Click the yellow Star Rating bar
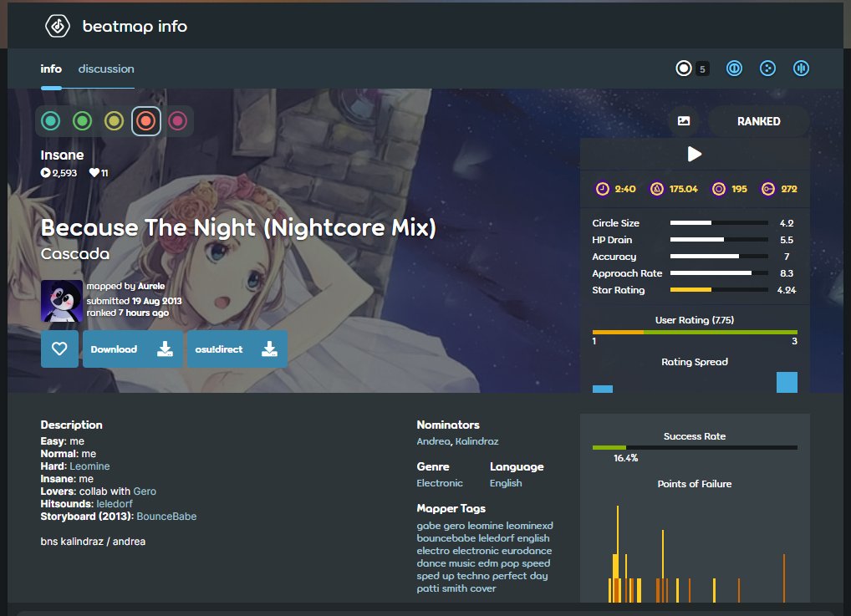Image resolution: width=851 pixels, height=616 pixels. coord(719,290)
